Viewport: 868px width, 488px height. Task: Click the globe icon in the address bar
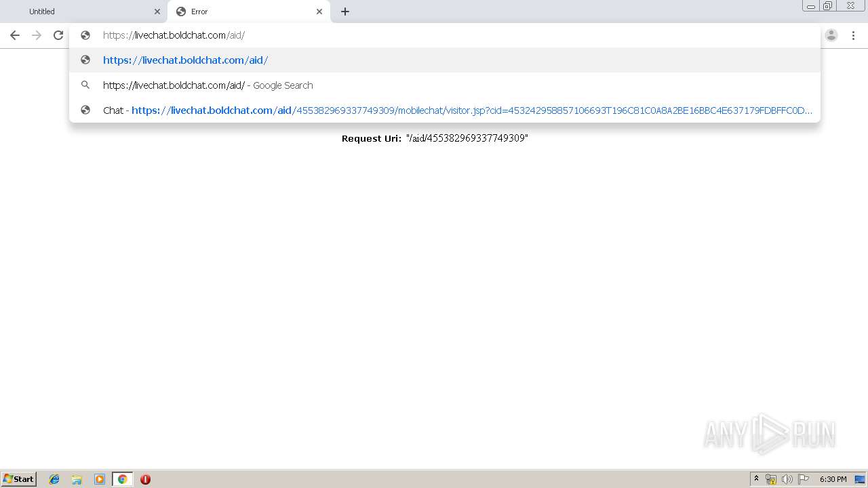pos(85,35)
